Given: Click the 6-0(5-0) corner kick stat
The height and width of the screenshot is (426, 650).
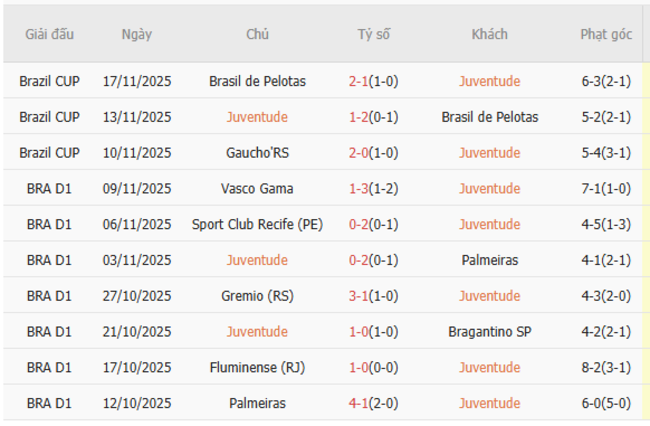Looking at the screenshot, I should 606,404.
